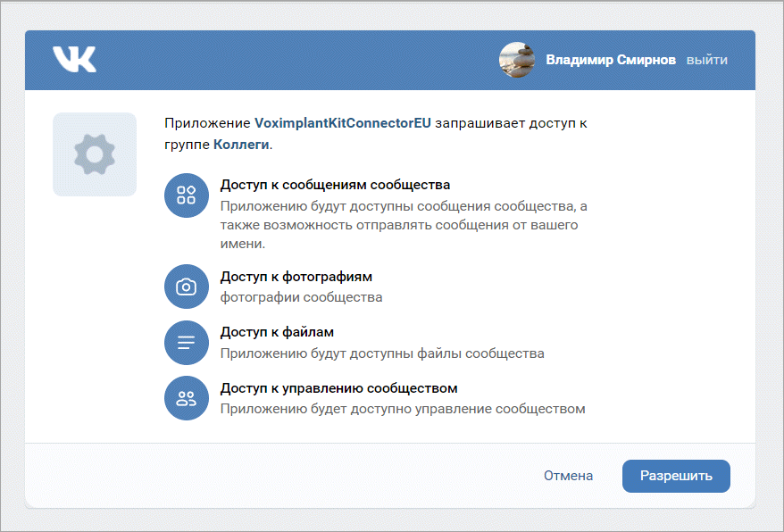
Task: Click the VK logo in the header
Action: (74, 60)
